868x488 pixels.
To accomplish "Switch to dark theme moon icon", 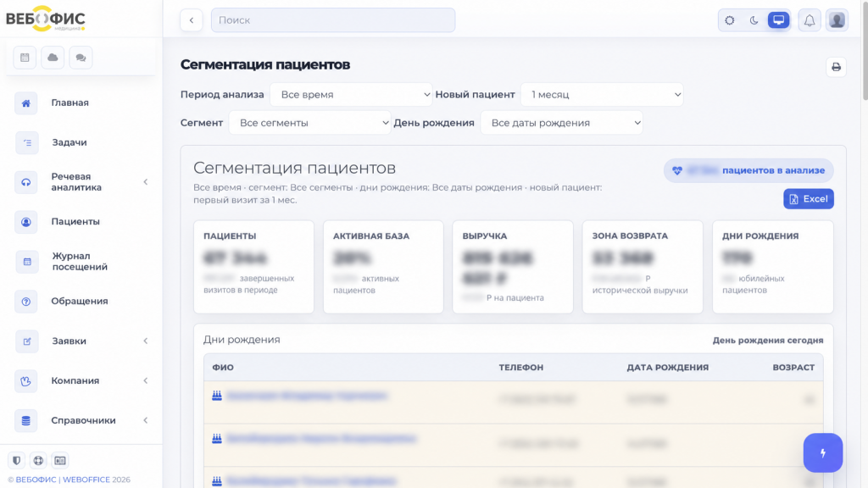I will point(754,20).
